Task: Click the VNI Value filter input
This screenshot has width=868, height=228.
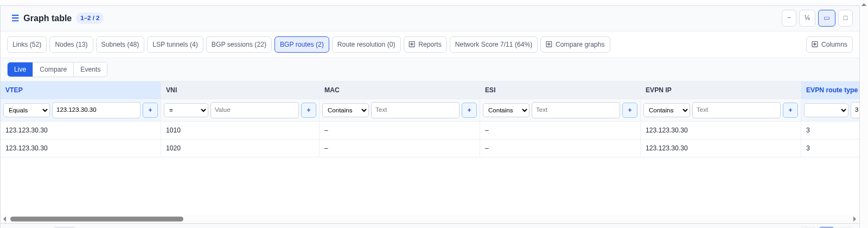Action: [x=254, y=110]
